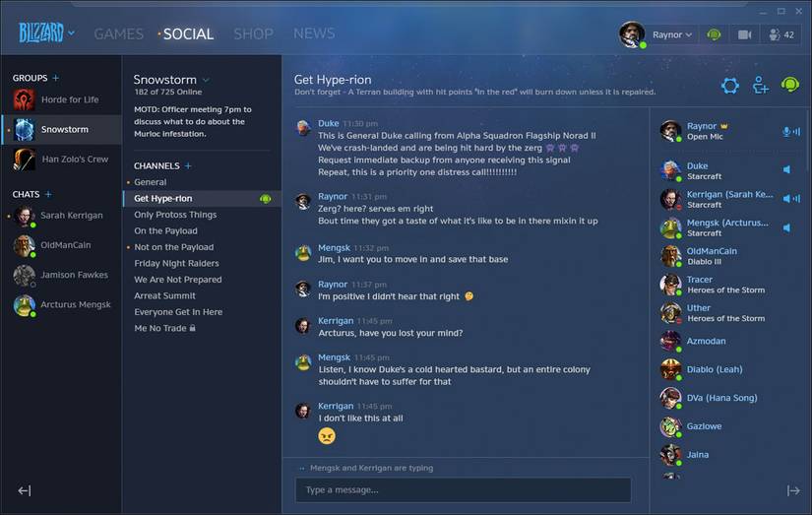This screenshot has width=812, height=515.
Task: Click the invite member icon in header
Action: coord(760,86)
